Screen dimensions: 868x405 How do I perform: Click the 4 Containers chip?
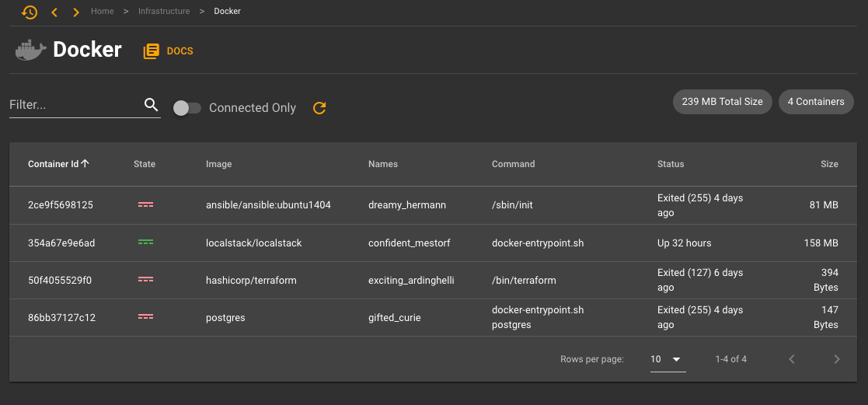tap(816, 102)
